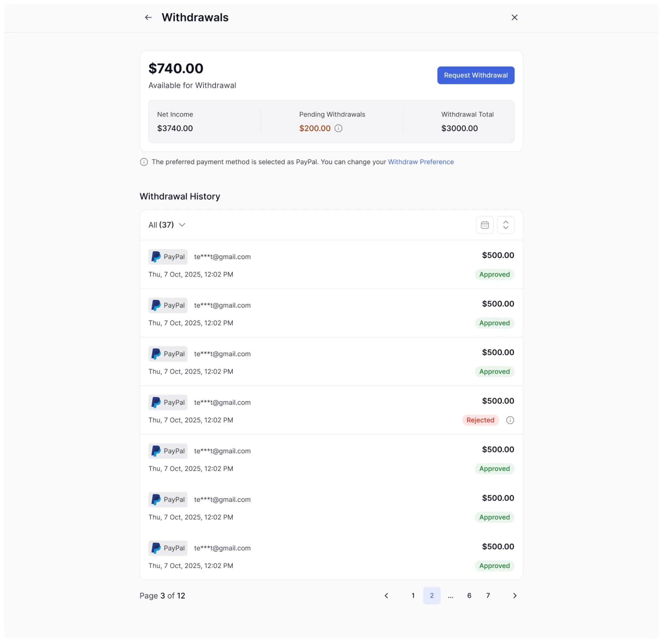Toggle the sort order arrows button

pos(505,225)
